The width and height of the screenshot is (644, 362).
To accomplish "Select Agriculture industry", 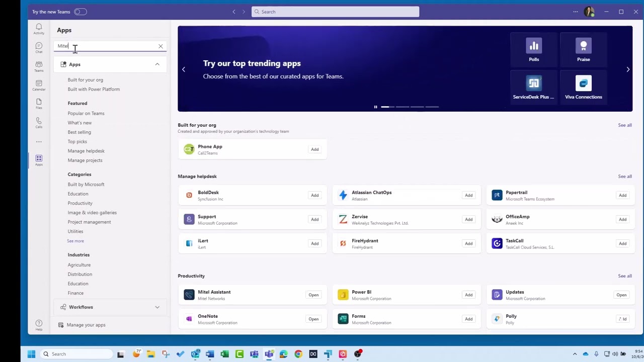I will pyautogui.click(x=79, y=265).
